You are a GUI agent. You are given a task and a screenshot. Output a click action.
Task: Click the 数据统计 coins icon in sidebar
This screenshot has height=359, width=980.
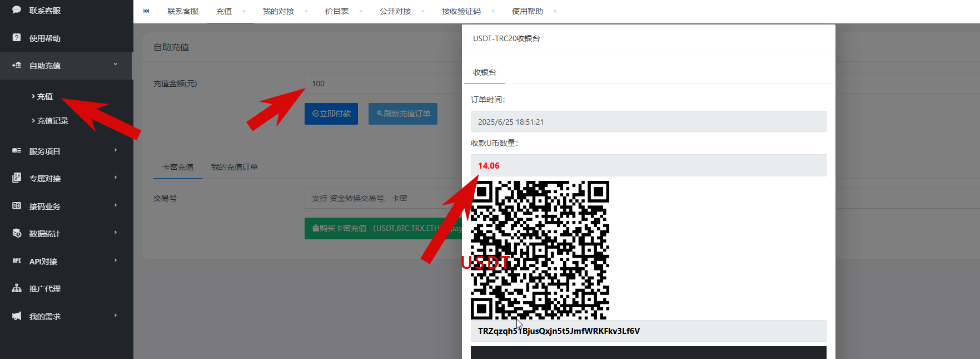point(17,233)
